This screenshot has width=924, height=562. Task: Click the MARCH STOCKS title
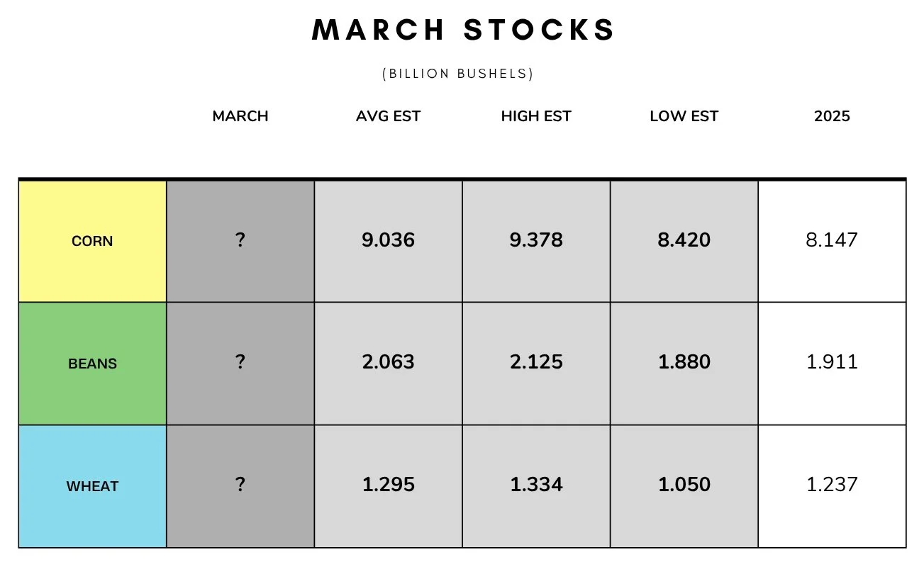point(464,30)
